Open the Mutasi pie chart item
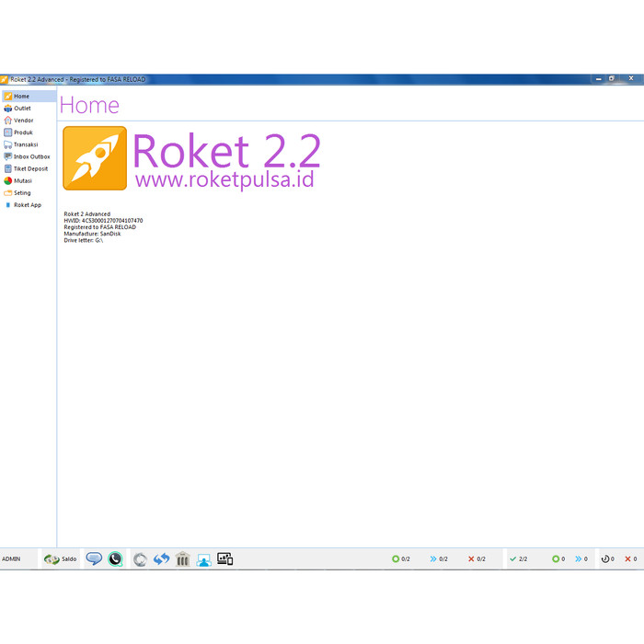 (x=22, y=181)
